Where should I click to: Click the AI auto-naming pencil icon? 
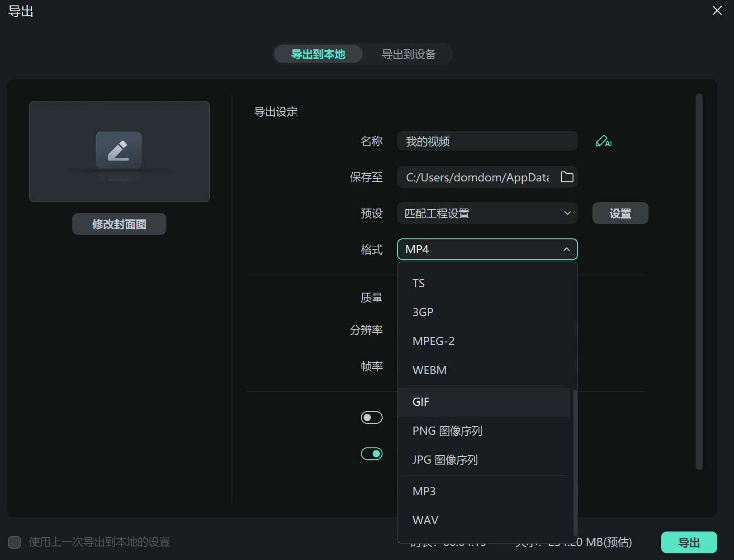pos(603,142)
